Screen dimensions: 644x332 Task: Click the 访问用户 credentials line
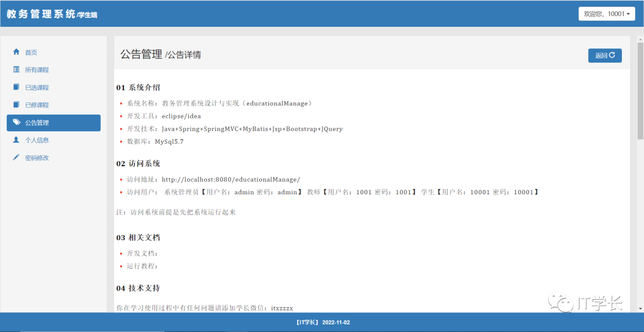[333, 192]
